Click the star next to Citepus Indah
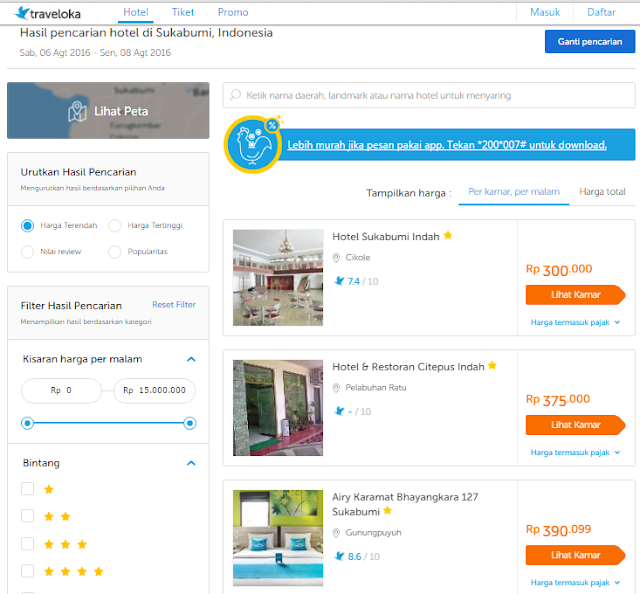 tap(492, 365)
